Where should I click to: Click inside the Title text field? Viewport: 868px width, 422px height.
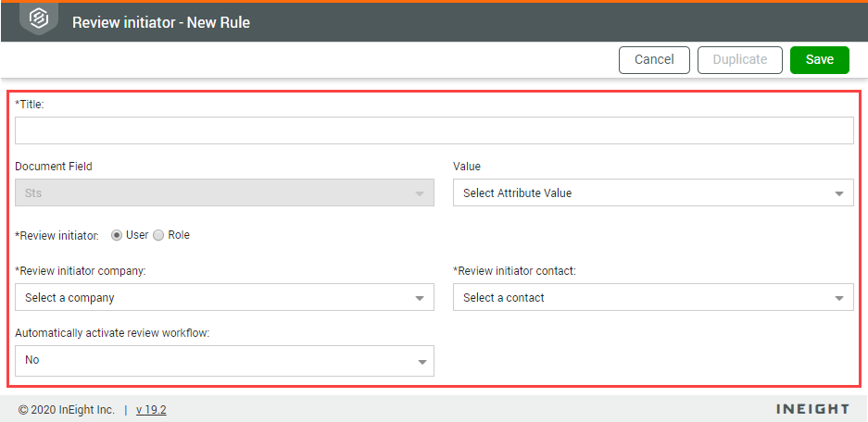[434, 130]
